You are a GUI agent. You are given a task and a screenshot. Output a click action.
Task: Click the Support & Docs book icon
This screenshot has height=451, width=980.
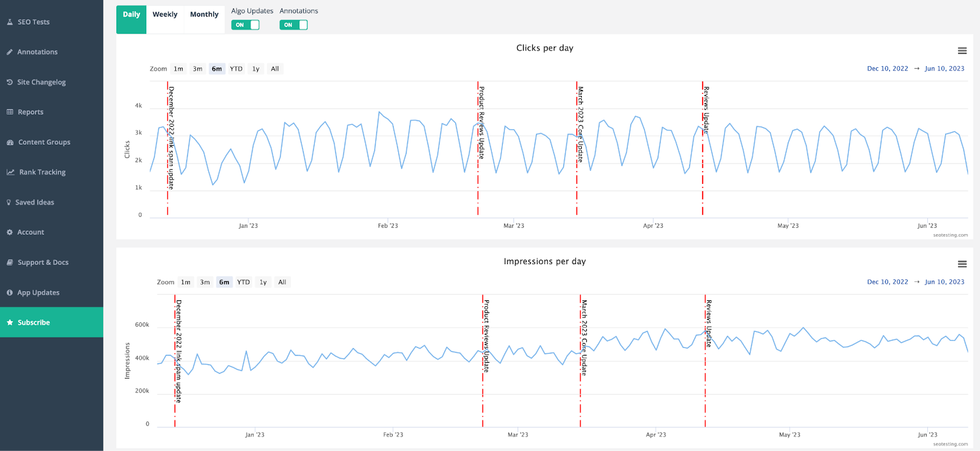pos(10,262)
